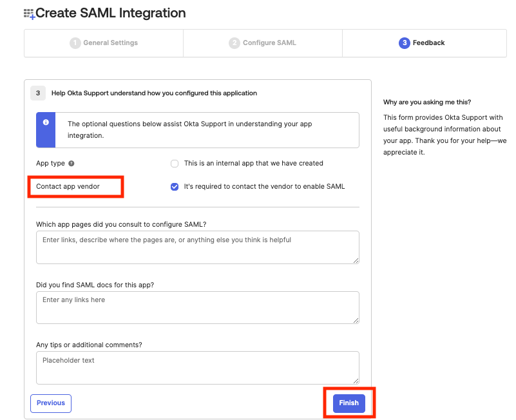Click the Previous button
Viewport: 516px width, 420px height.
(51, 403)
